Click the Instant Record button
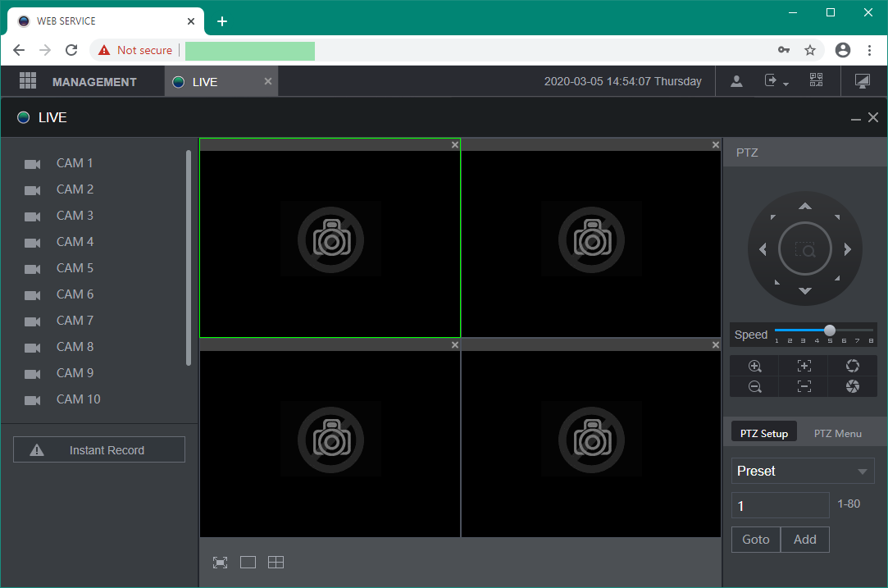888x588 pixels. pyautogui.click(x=99, y=450)
